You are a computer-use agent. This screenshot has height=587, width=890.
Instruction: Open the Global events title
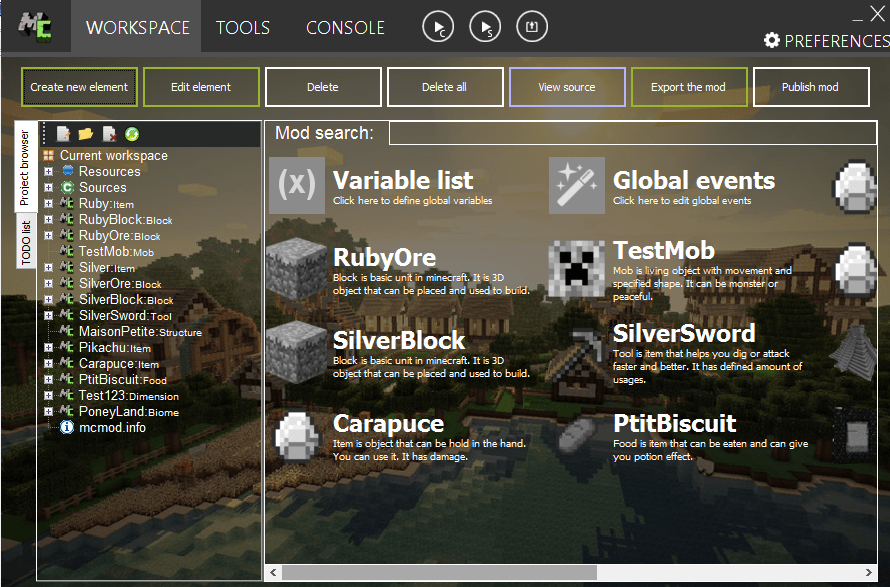pyautogui.click(x=694, y=181)
